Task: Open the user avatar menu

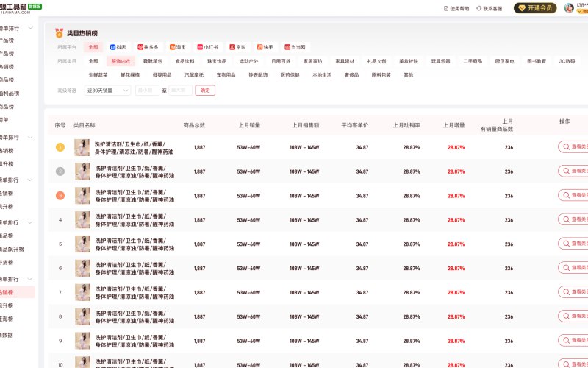Action: (569, 8)
